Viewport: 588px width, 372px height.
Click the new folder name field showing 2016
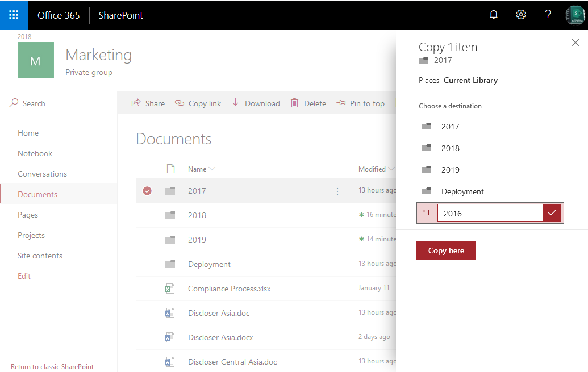pyautogui.click(x=489, y=213)
